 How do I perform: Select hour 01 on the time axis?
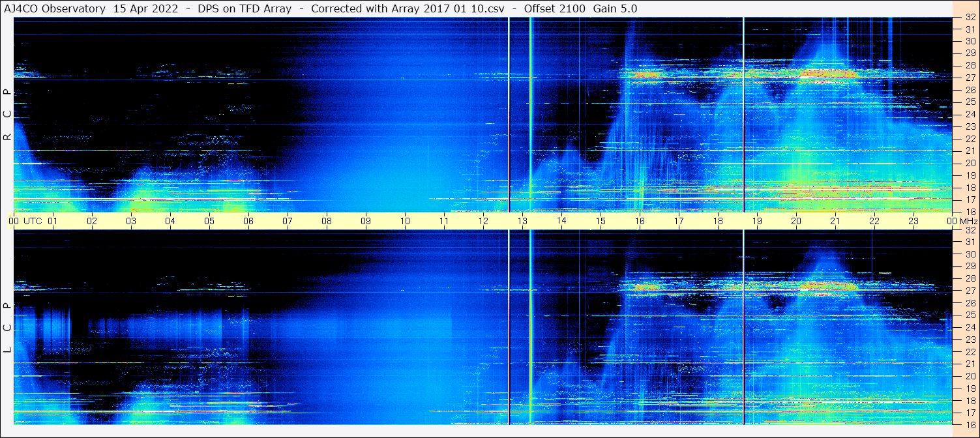click(53, 221)
